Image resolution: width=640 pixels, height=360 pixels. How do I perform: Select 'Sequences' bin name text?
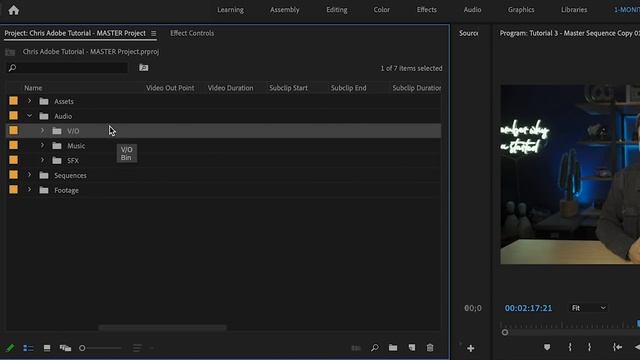pyautogui.click(x=70, y=176)
